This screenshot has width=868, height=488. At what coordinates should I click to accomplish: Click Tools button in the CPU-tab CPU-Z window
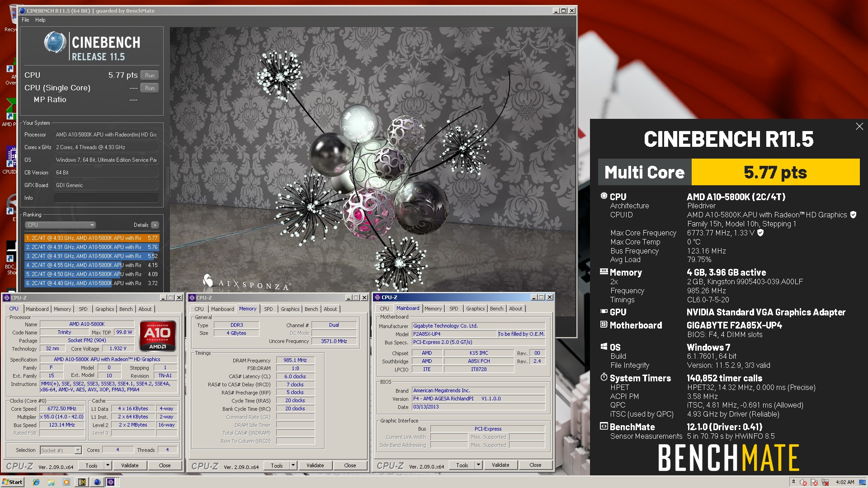pyautogui.click(x=91, y=465)
